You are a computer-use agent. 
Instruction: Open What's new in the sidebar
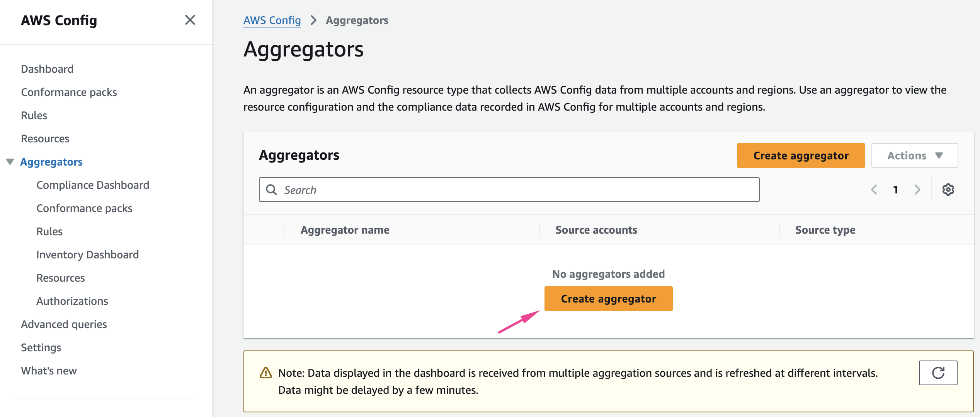point(49,371)
